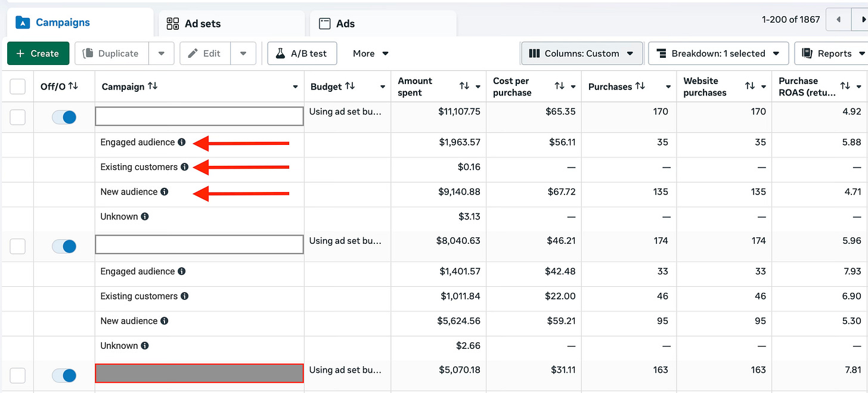Click the Edit pencil icon
The height and width of the screenshot is (393, 868).
(191, 53)
